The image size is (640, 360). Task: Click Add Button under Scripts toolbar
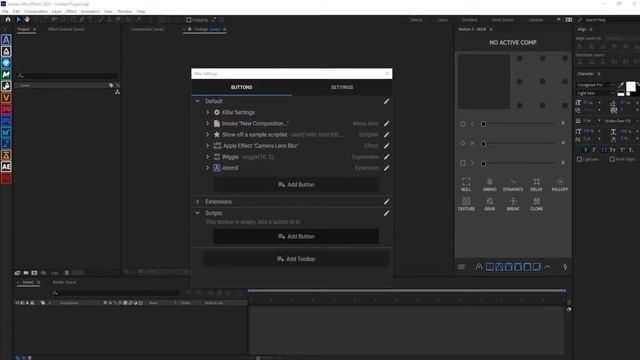(x=296, y=236)
